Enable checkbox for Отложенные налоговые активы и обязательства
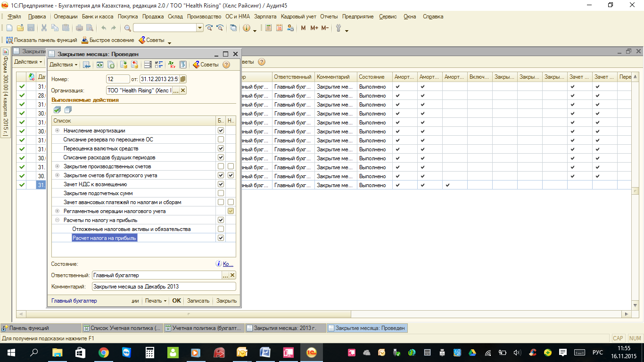This screenshot has width=644, height=362. (221, 229)
